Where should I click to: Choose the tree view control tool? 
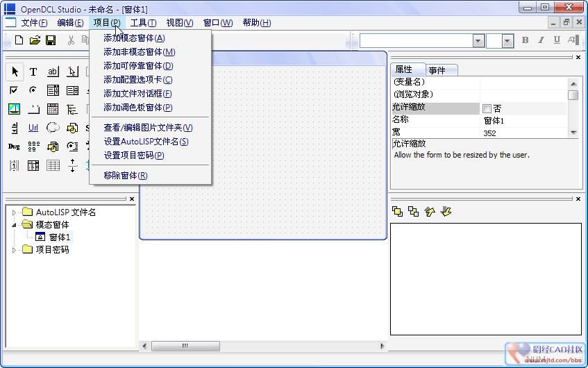(72, 109)
